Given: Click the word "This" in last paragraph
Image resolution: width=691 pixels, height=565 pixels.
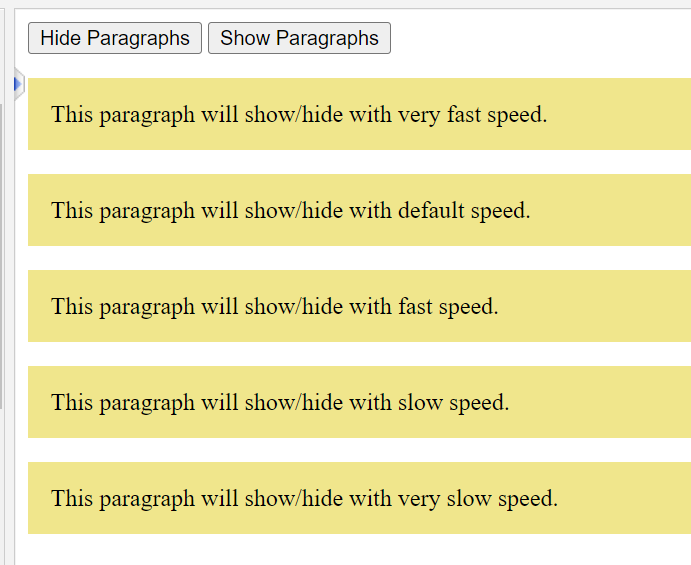Looking at the screenshot, I should pyautogui.click(x=72, y=498).
